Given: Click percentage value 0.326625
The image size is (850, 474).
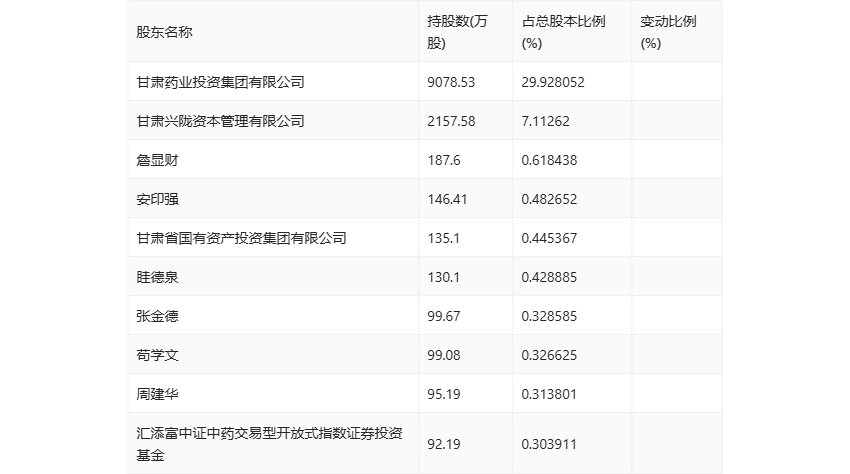Looking at the screenshot, I should tap(549, 355).
